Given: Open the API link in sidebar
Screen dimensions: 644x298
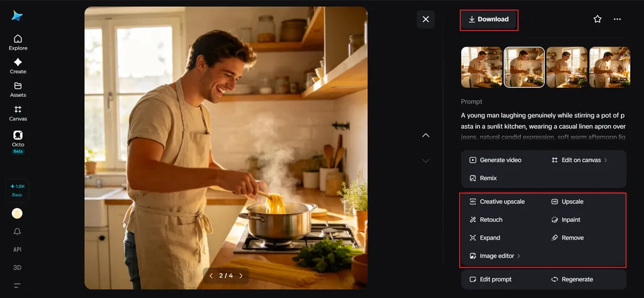Looking at the screenshot, I should tap(17, 250).
